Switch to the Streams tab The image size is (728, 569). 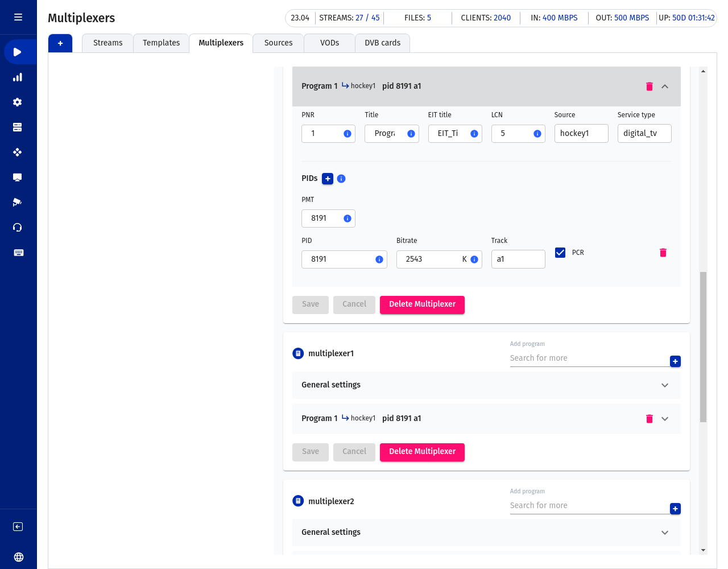pos(107,43)
